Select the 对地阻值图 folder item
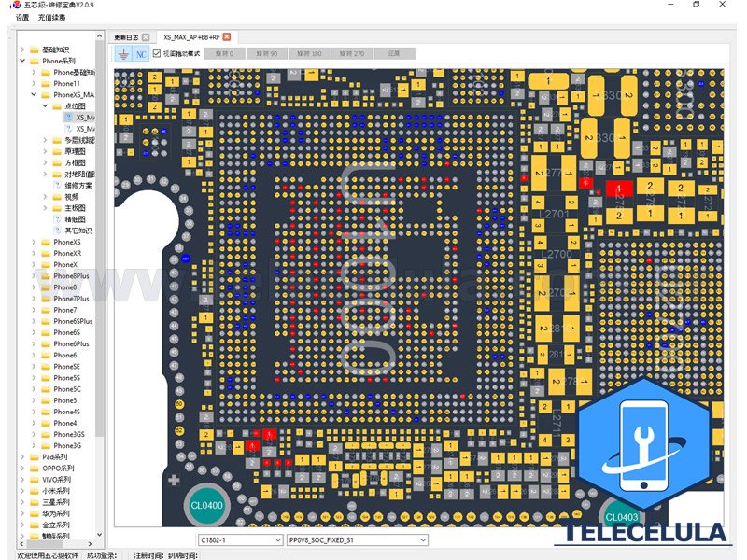 80,175
